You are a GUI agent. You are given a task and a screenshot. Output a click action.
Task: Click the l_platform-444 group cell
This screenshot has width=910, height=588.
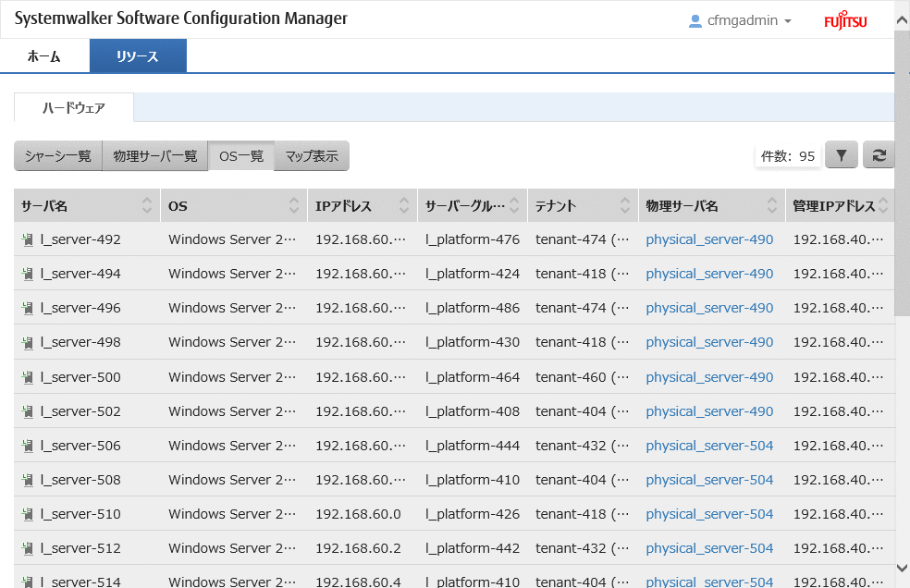pyautogui.click(x=473, y=446)
